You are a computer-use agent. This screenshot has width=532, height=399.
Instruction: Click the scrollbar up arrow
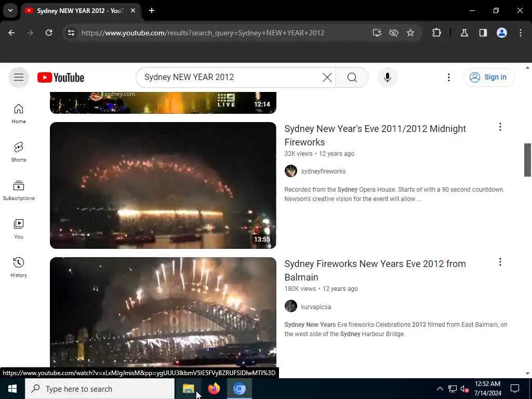click(x=527, y=68)
